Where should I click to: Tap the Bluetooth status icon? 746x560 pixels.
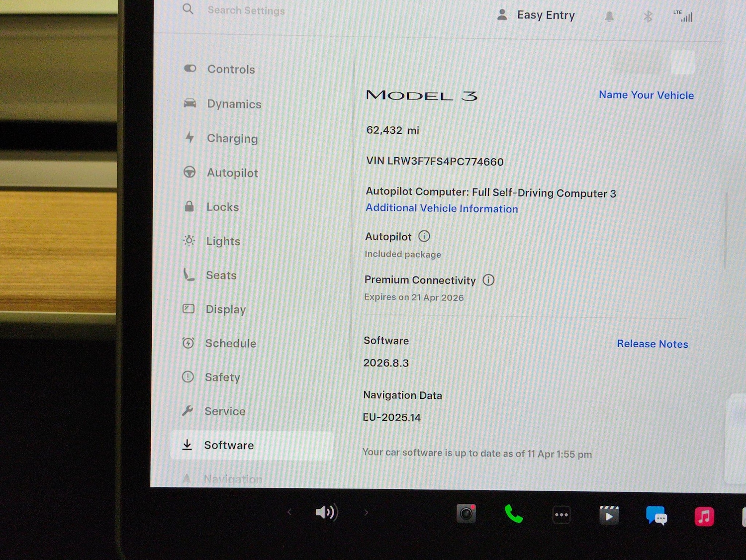click(x=648, y=17)
